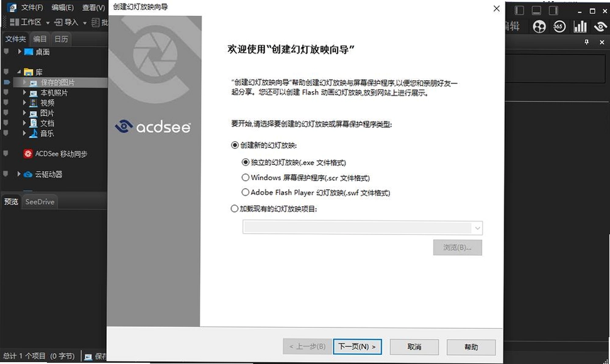This screenshot has width=610, height=364.
Task: Toggle the bottom panel layout icon
Action: coord(536,10)
